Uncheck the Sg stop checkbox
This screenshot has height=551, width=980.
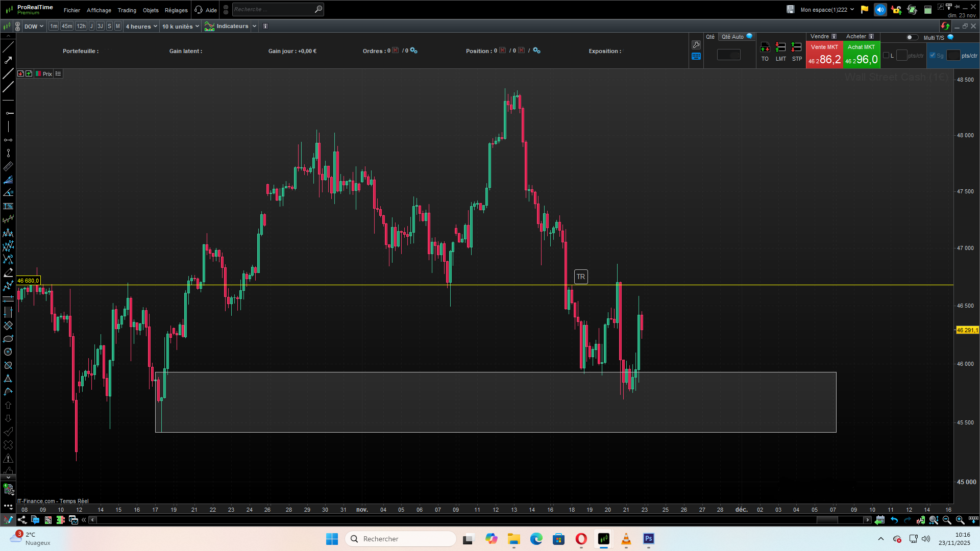pos(933,56)
